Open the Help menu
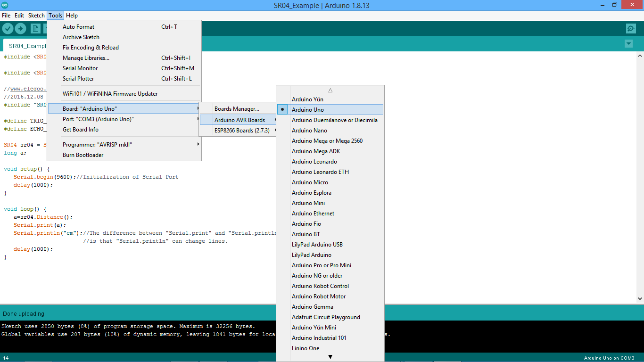This screenshot has width=644, height=362. tap(72, 15)
